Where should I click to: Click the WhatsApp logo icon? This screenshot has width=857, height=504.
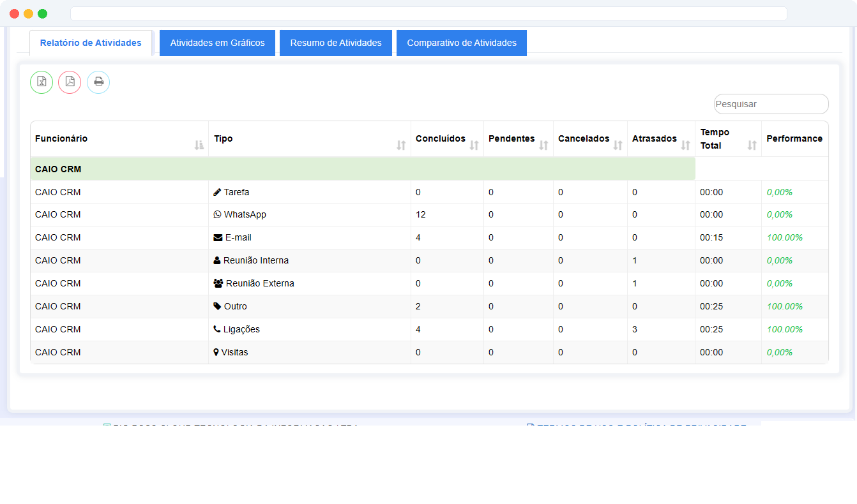coord(217,215)
